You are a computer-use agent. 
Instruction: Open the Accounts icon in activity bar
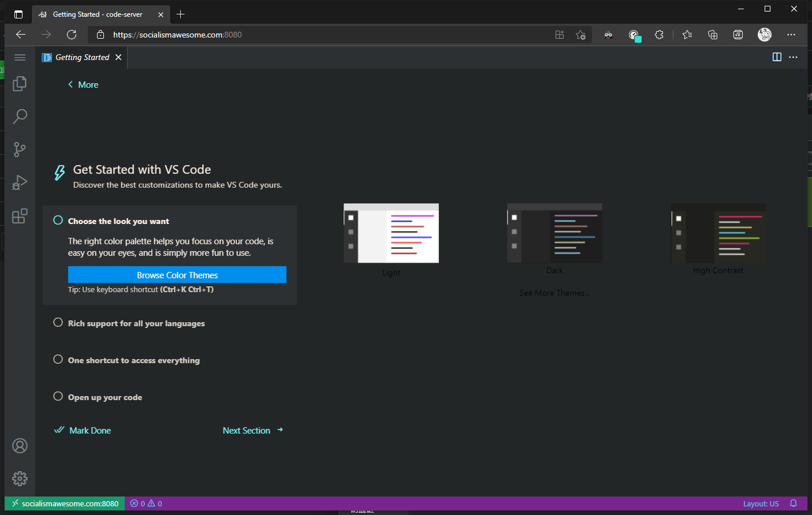point(20,446)
